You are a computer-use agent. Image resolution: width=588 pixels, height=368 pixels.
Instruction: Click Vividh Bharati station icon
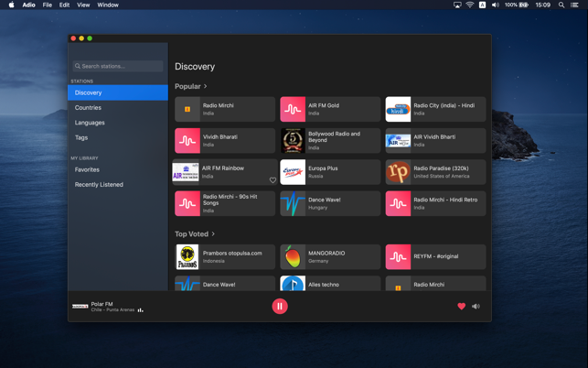click(187, 141)
